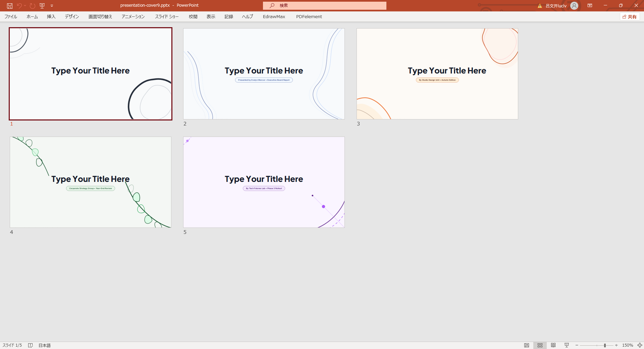Open the PDFelement tab
Viewport: 644px width, 349px height.
pos(309,16)
